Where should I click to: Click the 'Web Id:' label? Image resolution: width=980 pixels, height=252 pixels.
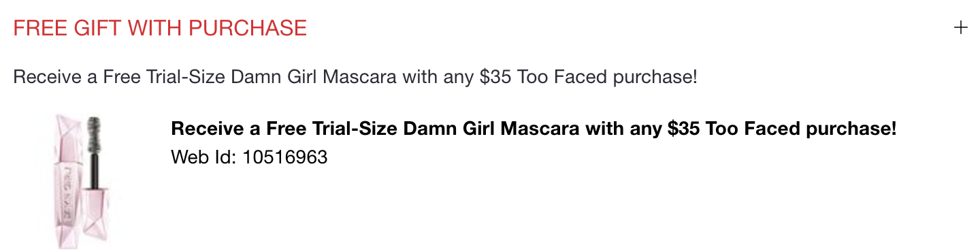pyautogui.click(x=204, y=157)
